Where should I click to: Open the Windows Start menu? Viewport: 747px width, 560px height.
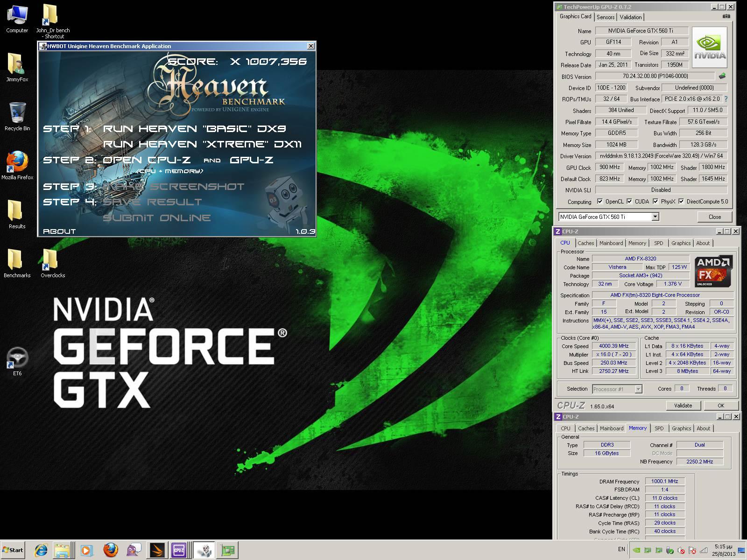(13, 550)
